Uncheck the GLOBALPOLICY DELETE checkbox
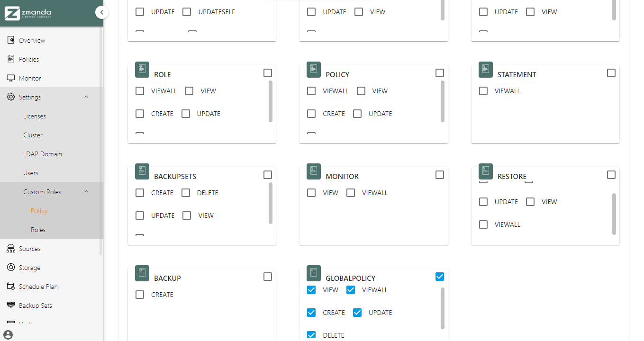Image resolution: width=644 pixels, height=341 pixels. click(311, 335)
